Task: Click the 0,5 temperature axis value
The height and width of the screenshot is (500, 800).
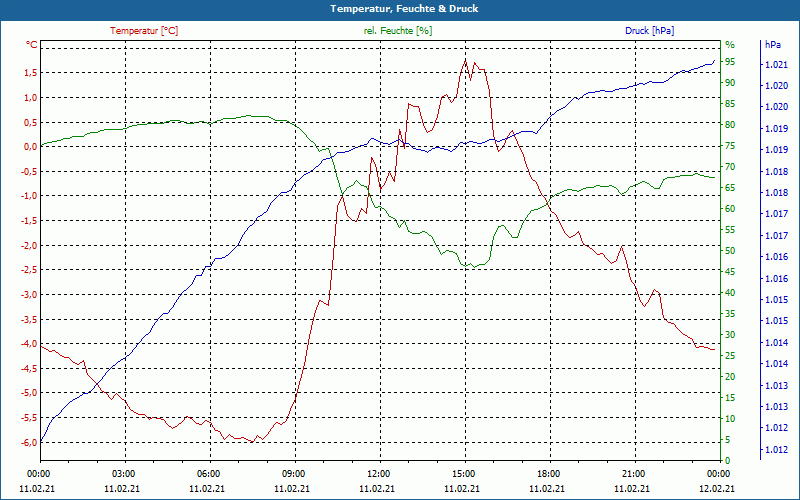Action: 30,122
